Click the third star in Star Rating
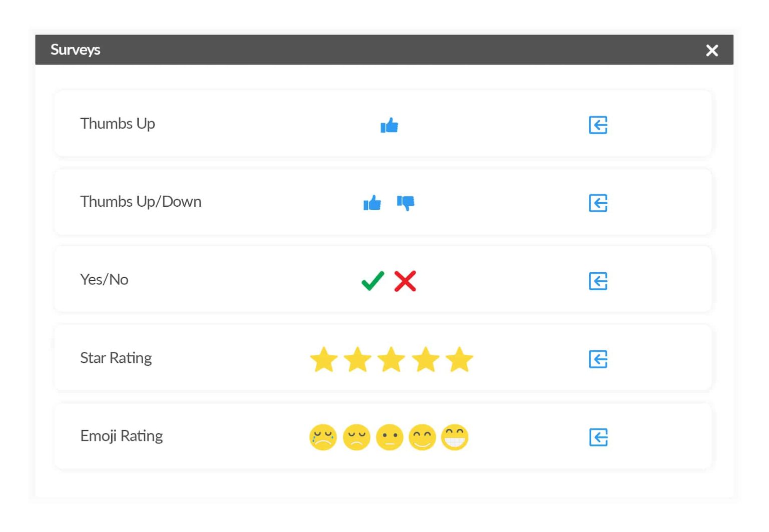The height and width of the screenshot is (532, 769). coord(392,359)
